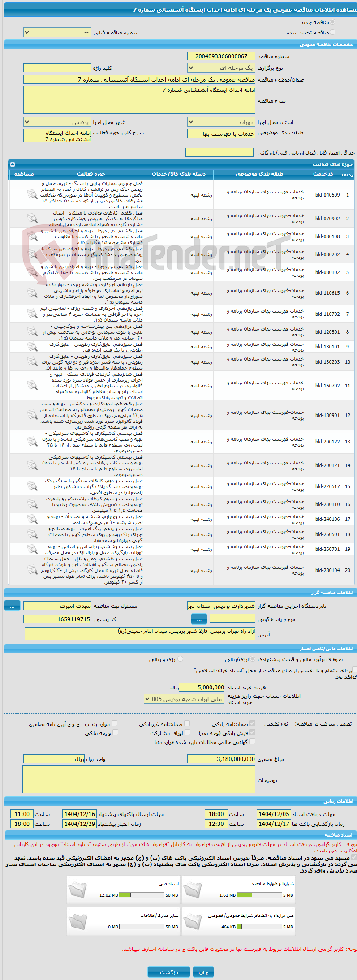Viewport: 357px width, 980px height.
Task: Click the مشاهده column header
Action: point(24,174)
